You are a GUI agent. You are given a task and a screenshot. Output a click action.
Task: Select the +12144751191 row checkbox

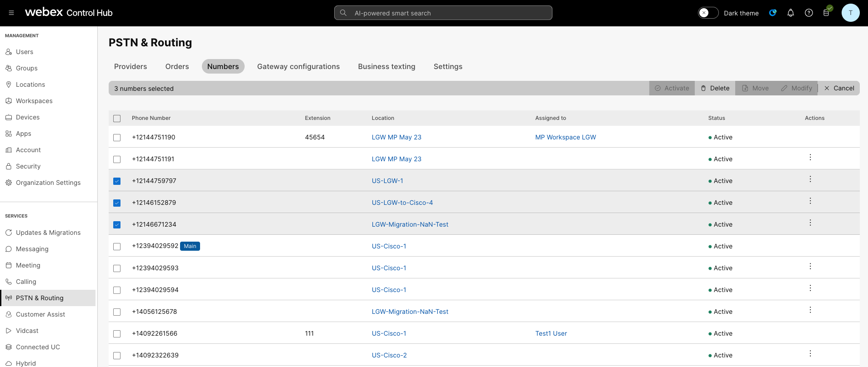(x=117, y=159)
